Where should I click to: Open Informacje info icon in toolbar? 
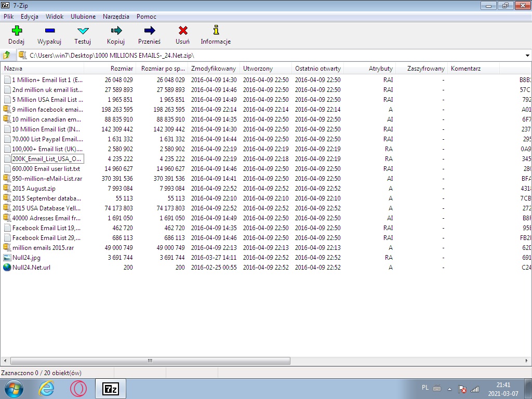coord(216,30)
